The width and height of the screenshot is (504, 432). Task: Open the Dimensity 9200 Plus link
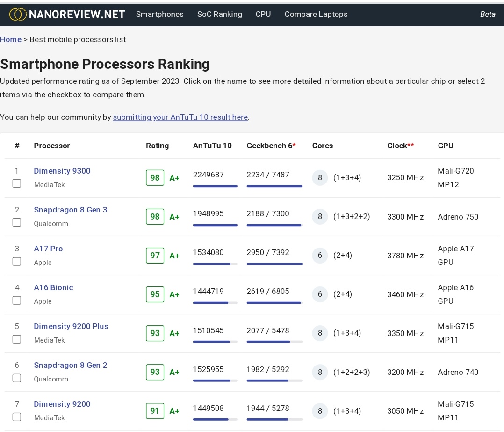coord(71,327)
